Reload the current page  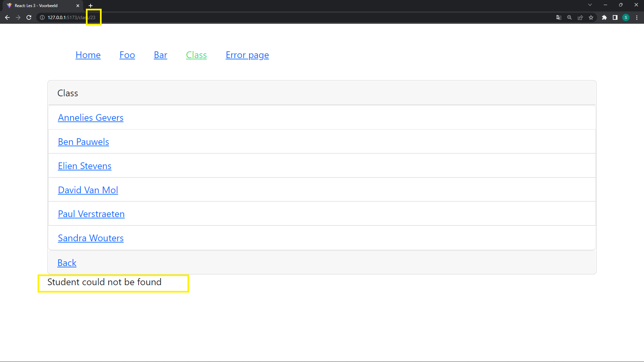tap(29, 17)
